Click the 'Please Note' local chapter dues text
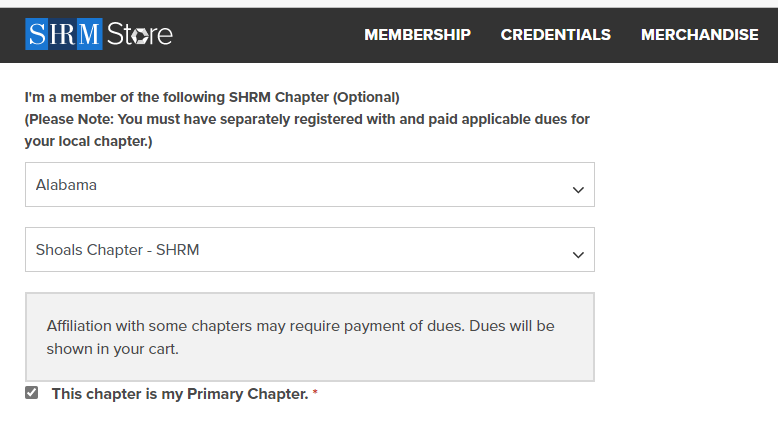Image resolution: width=778 pixels, height=433 pixels. coord(307,130)
